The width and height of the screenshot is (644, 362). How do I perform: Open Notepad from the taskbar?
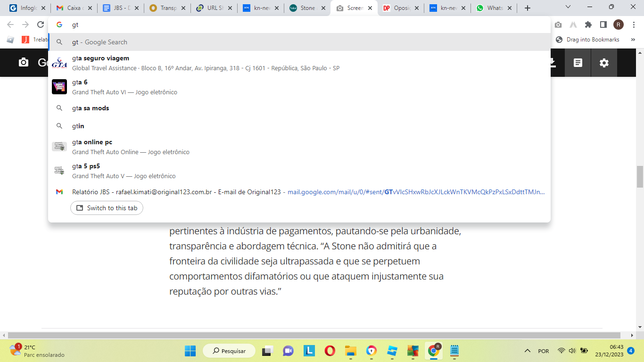point(454,351)
